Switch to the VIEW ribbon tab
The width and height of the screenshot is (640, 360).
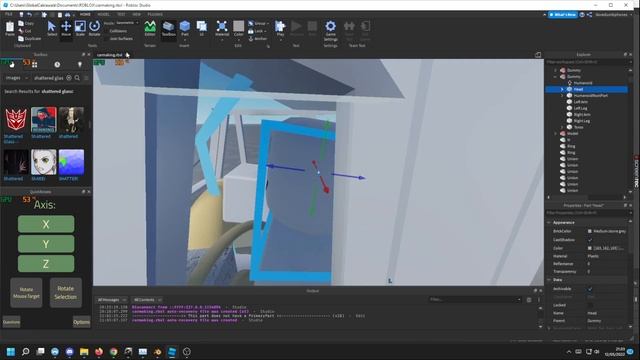(x=136, y=14)
